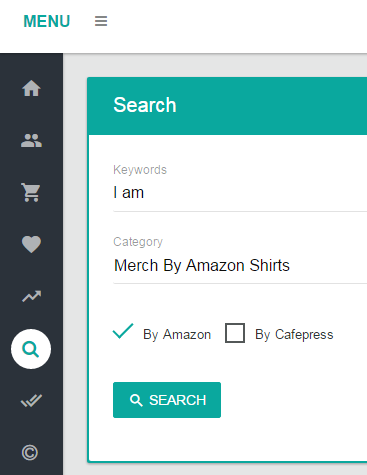Click the teal SEARCH button

(167, 400)
